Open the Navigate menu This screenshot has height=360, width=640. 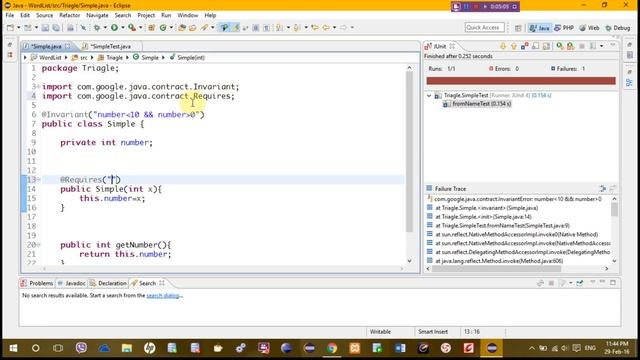coord(97,15)
